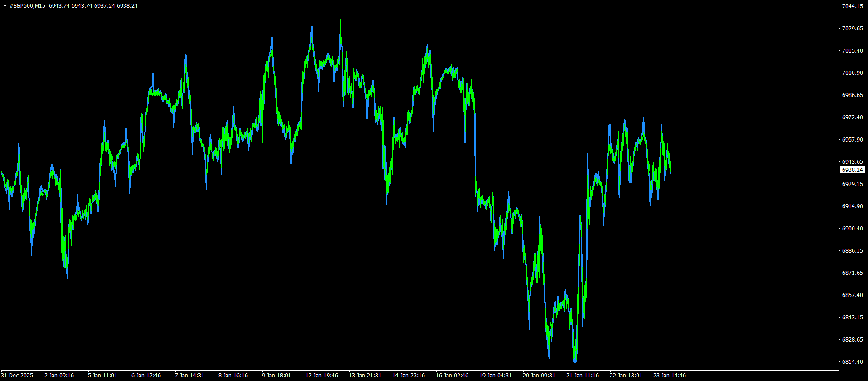Pick the 7000.90 price level label
The width and height of the screenshot is (868, 381).
[x=852, y=73]
